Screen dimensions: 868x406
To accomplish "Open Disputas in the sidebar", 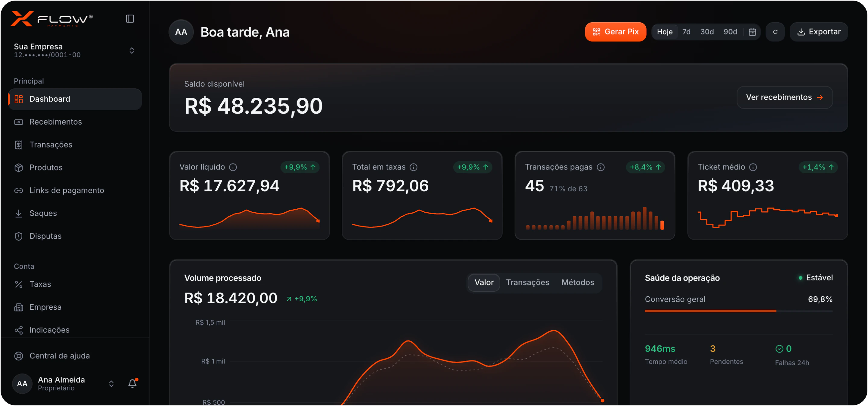I will 75,236.
